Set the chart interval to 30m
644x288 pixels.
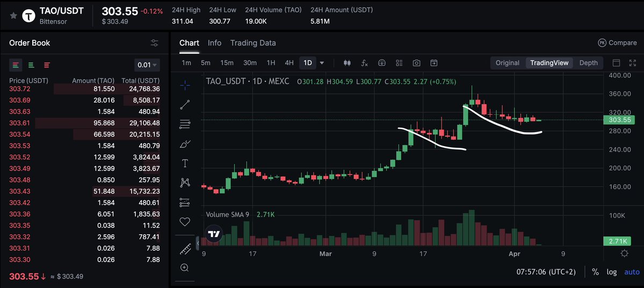click(250, 63)
